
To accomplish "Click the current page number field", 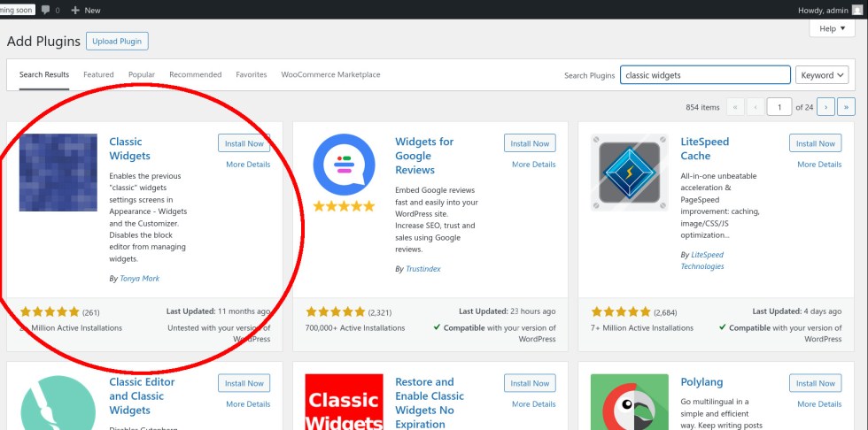I will pos(779,107).
